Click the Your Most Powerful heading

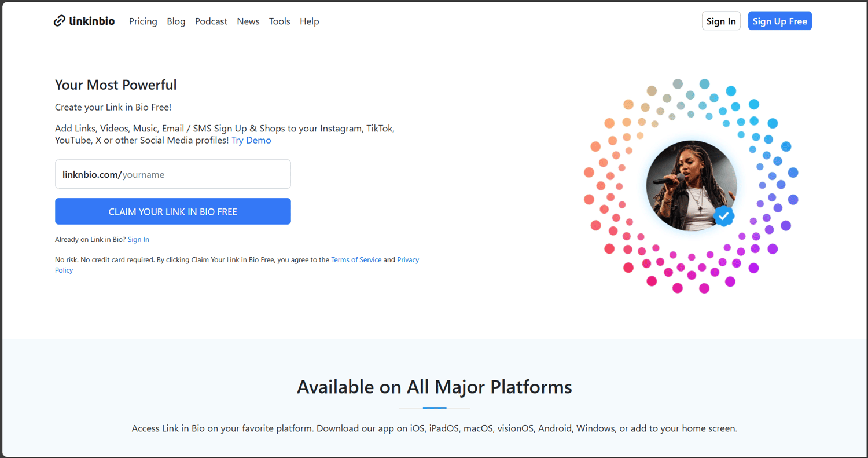[116, 85]
